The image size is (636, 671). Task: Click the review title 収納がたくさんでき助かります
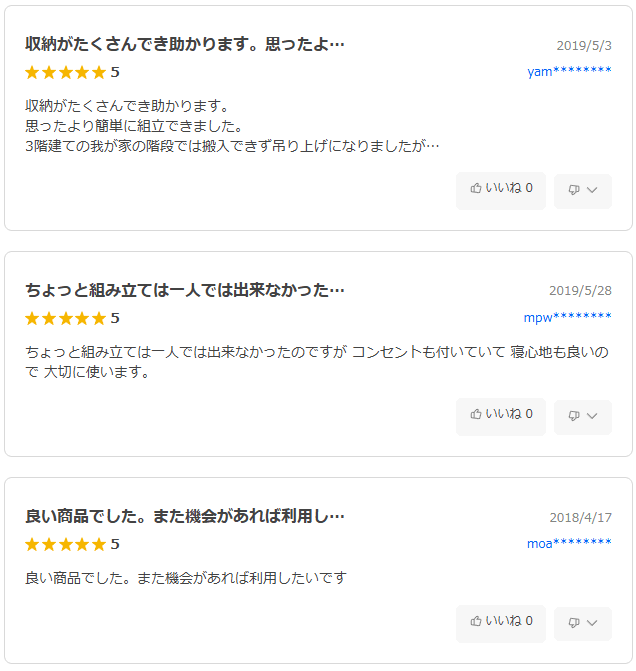185,45
